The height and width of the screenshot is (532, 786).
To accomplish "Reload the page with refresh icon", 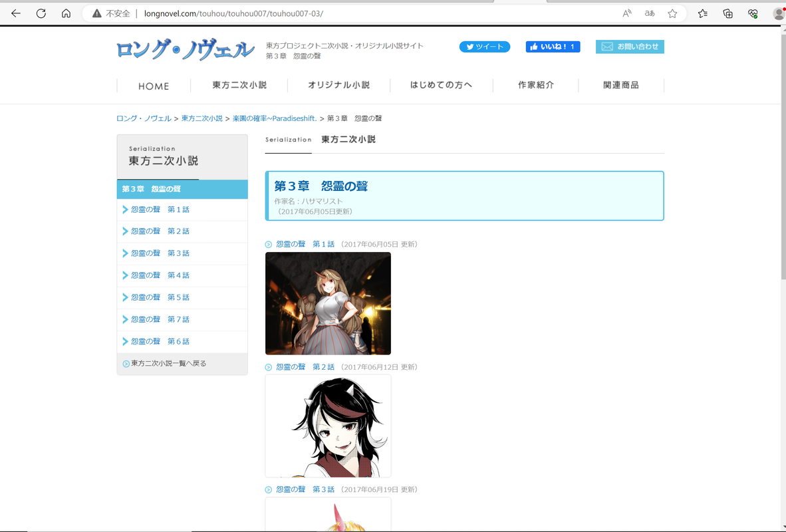I will click(41, 13).
